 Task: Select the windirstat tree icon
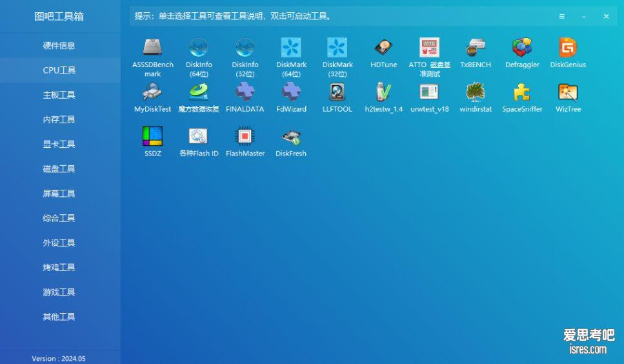476,92
